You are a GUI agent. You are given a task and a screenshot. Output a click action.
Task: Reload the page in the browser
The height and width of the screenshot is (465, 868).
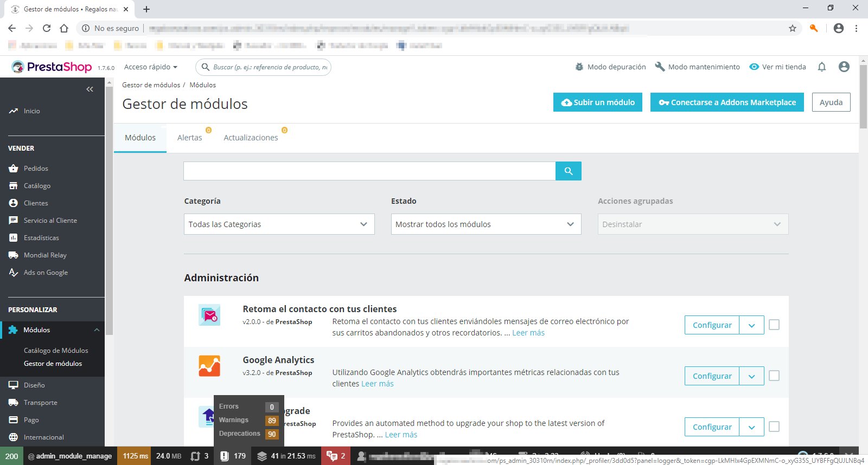coord(47,28)
